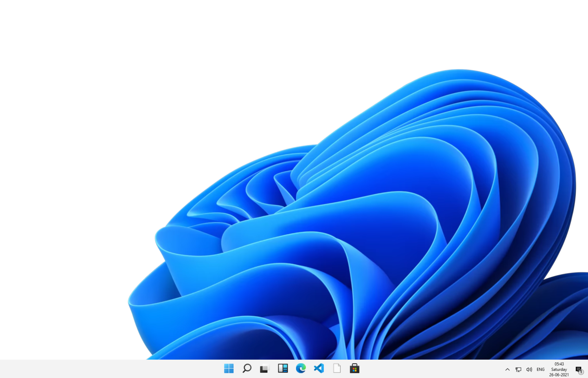The width and height of the screenshot is (588, 378).
Task: Launch Microsoft Edge from taskbar
Action: click(301, 368)
